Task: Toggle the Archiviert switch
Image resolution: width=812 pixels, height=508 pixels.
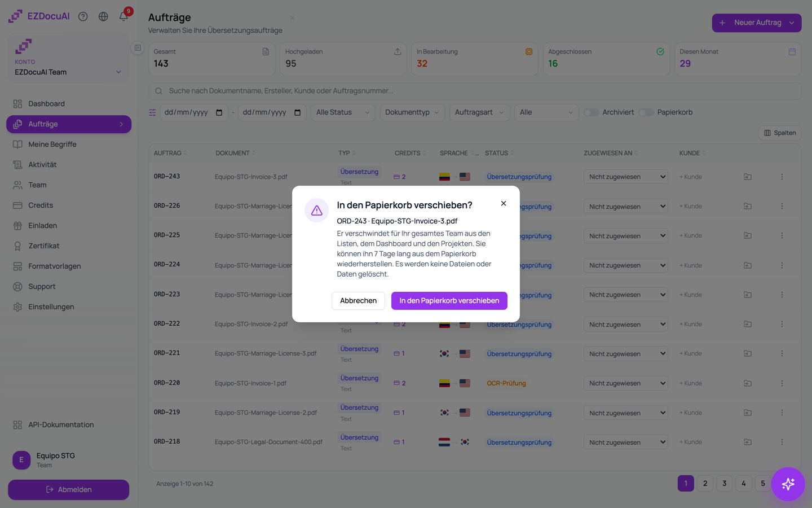Action: point(591,112)
